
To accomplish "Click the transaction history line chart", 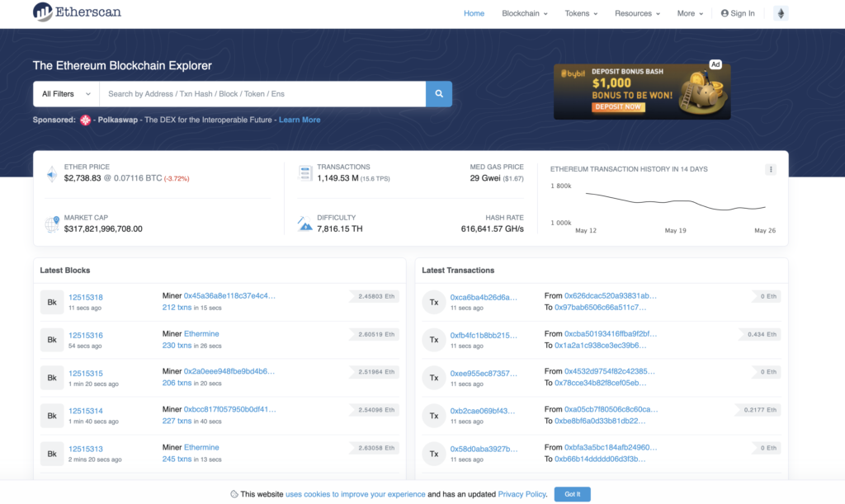I will 675,202.
